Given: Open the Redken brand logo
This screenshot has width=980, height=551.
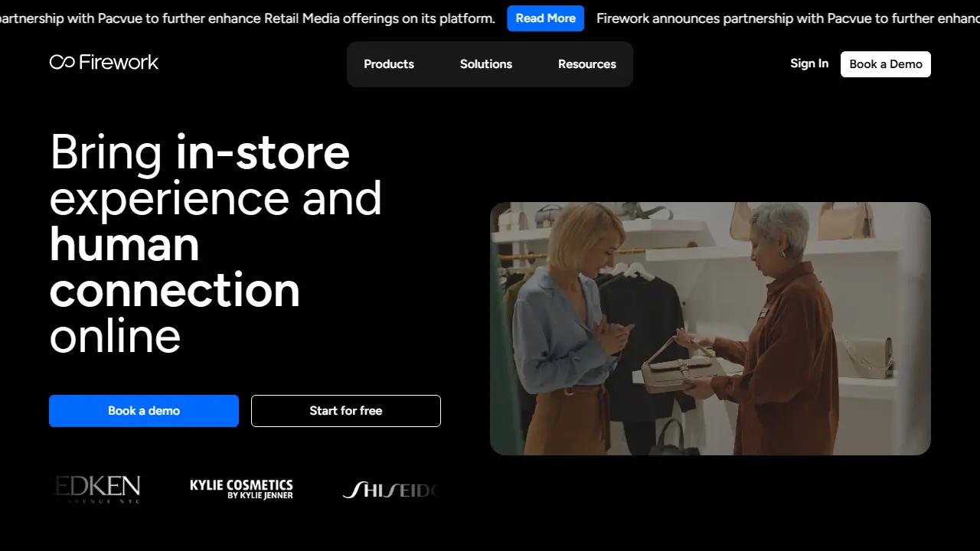Looking at the screenshot, I should click(97, 489).
